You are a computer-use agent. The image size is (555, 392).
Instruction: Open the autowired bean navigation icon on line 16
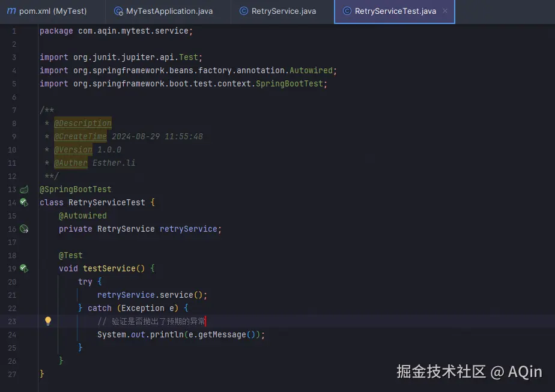coord(24,229)
